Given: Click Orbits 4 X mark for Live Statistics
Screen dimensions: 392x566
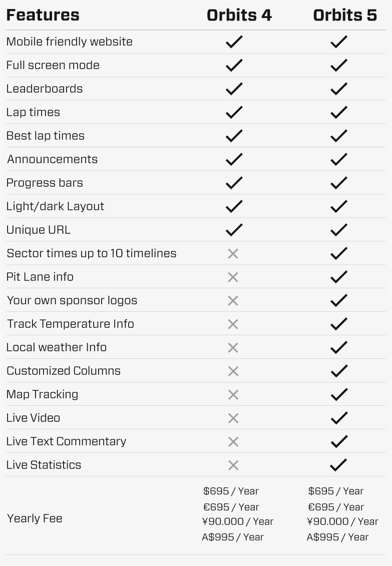Looking at the screenshot, I should coord(233,465).
